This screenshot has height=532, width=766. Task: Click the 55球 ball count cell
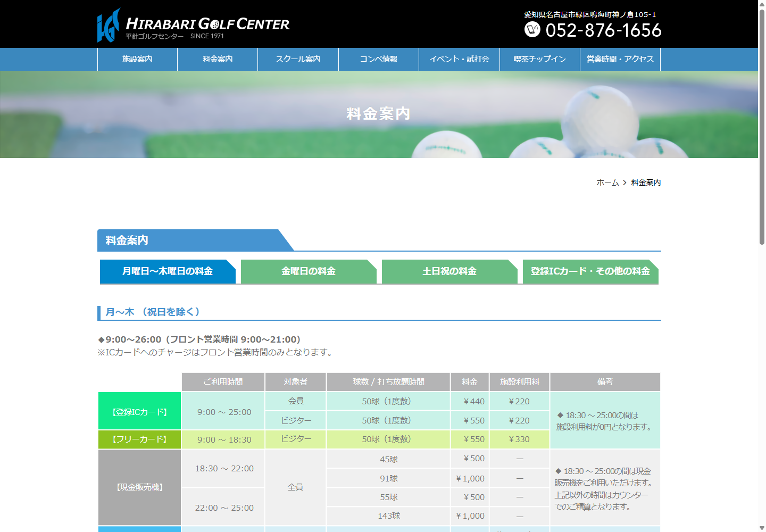coord(389,497)
